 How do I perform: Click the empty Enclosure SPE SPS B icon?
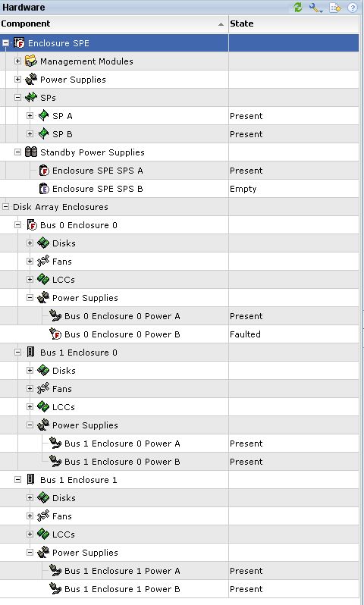[45, 189]
